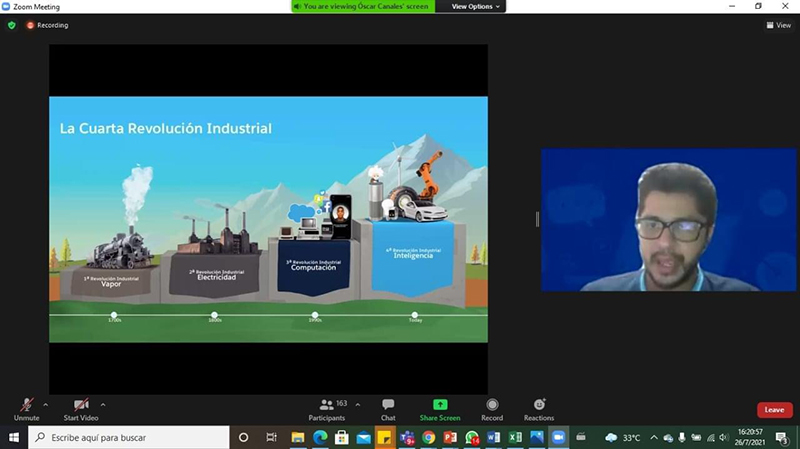
Task: Open the Chat panel
Action: (x=388, y=407)
